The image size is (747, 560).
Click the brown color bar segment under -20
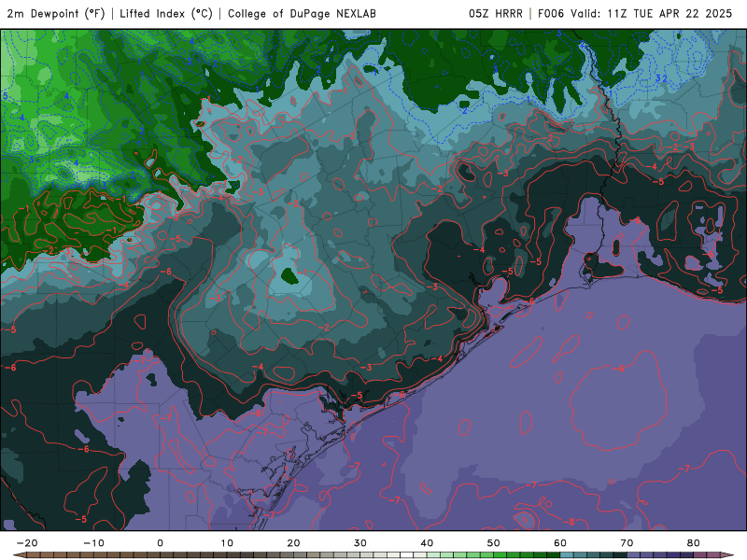click(34, 555)
